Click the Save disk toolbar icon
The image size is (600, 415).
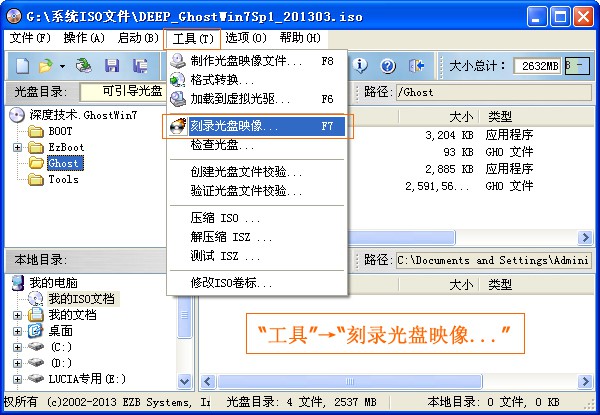coord(111,66)
